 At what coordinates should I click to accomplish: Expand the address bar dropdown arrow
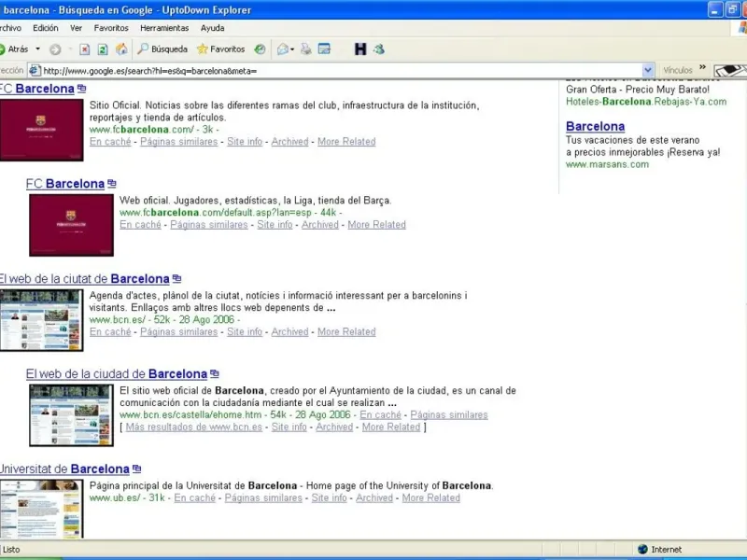[647, 71]
